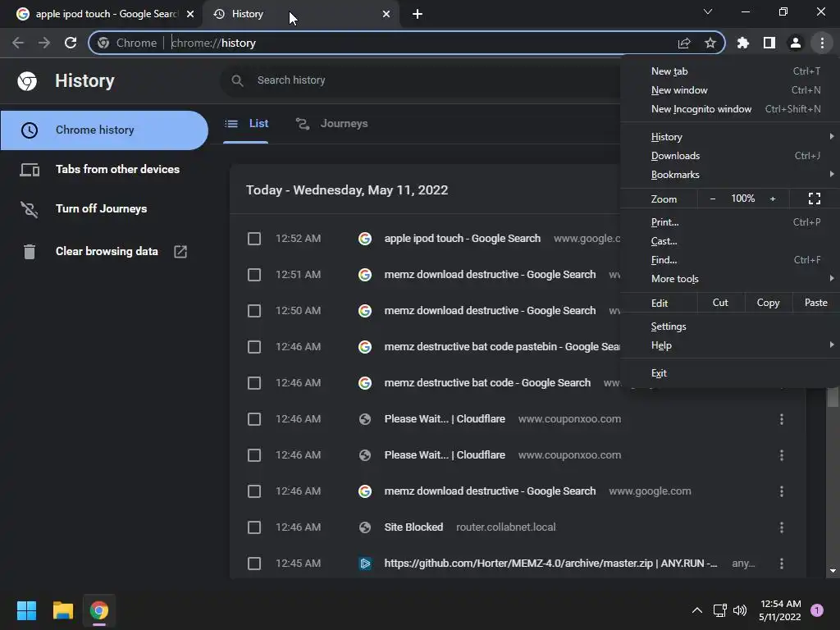Click the Forward navigation arrow
Viewport: 840px width, 630px height.
[x=44, y=43]
